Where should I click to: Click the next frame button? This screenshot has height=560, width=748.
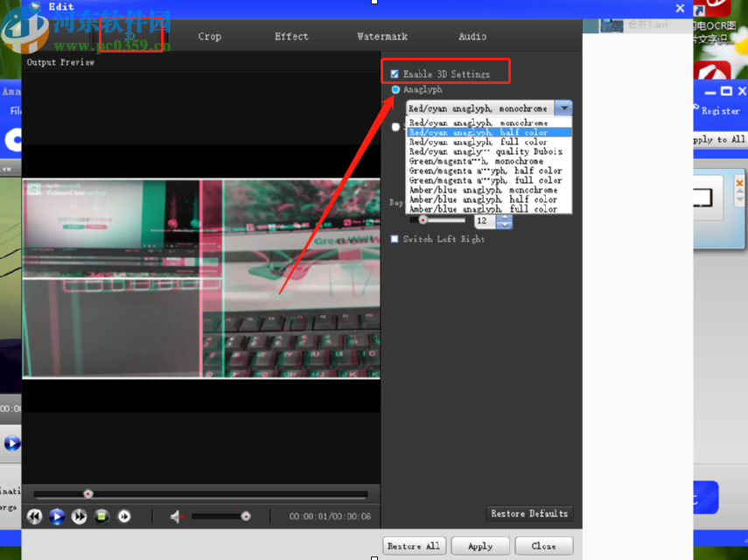pyautogui.click(x=124, y=516)
